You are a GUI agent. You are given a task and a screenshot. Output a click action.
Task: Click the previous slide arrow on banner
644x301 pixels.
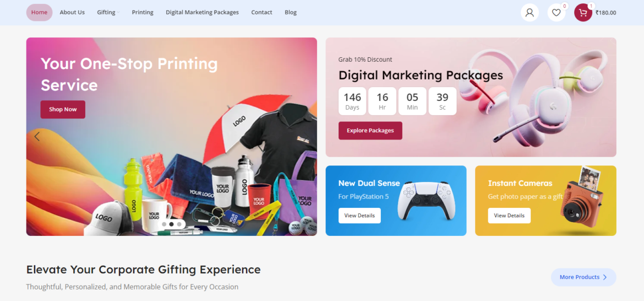pyautogui.click(x=37, y=137)
